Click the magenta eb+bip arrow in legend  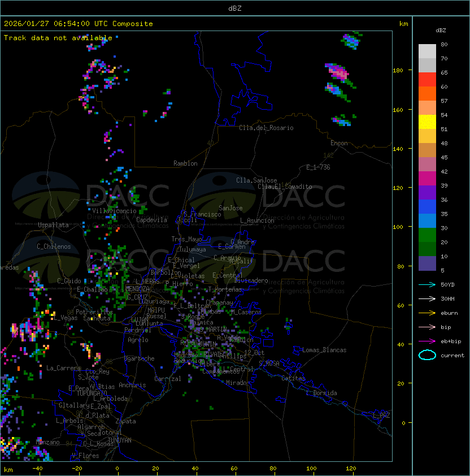pyautogui.click(x=427, y=341)
